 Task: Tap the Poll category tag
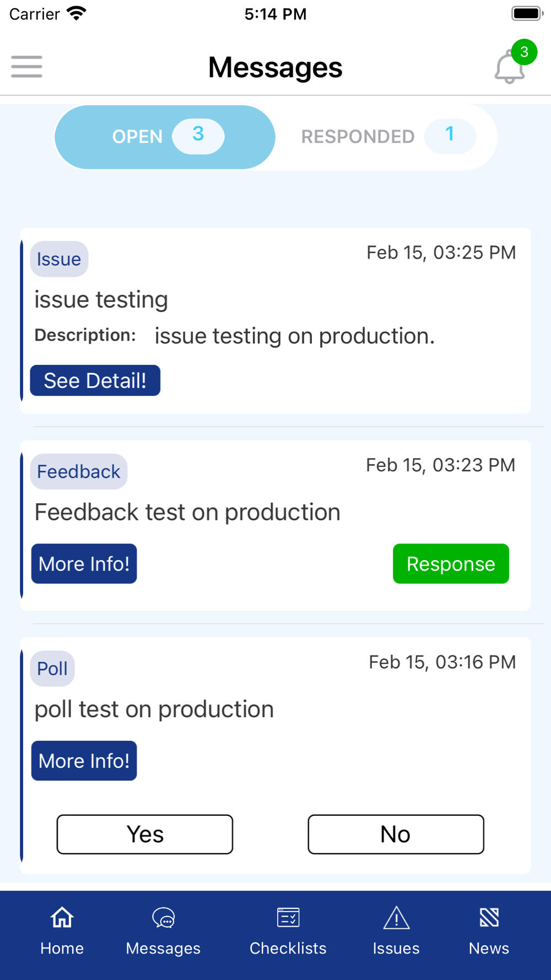(52, 669)
